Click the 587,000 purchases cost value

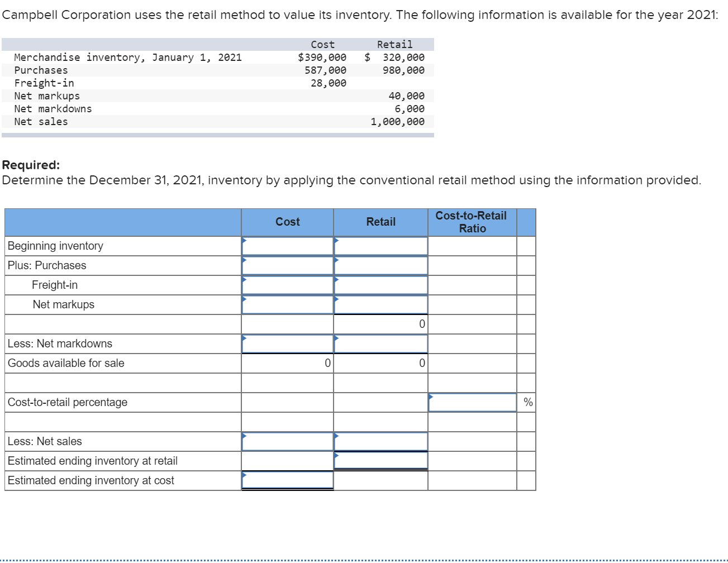tap(325, 70)
